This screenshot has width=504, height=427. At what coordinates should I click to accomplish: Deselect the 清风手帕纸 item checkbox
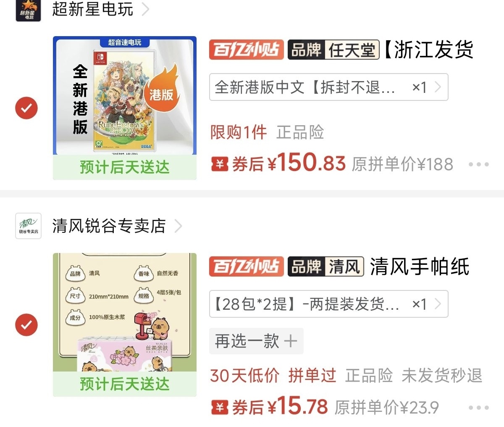coord(26,325)
